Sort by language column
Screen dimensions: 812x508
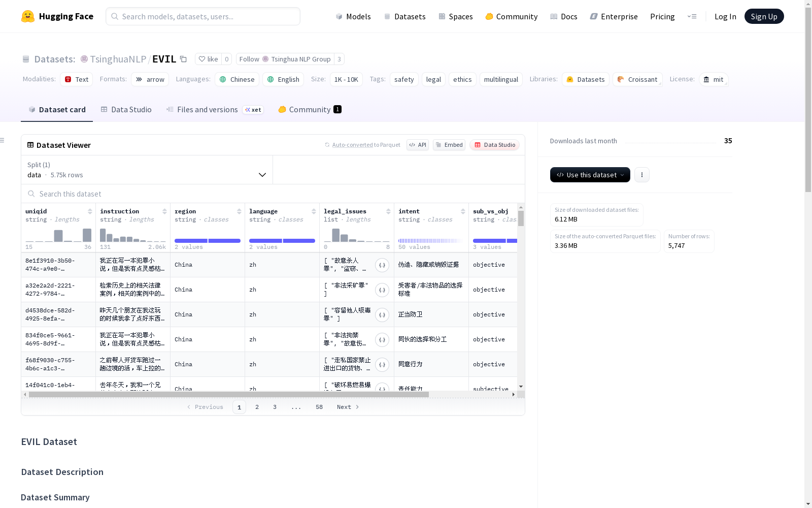pos(314,211)
